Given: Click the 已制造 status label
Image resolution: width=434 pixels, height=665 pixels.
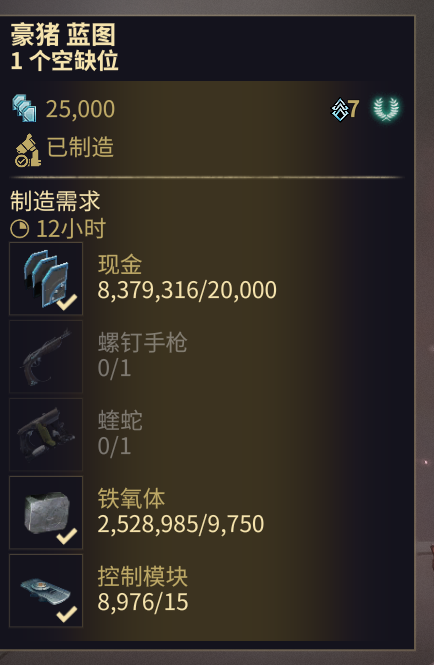Looking at the screenshot, I should pyautogui.click(x=80, y=147).
